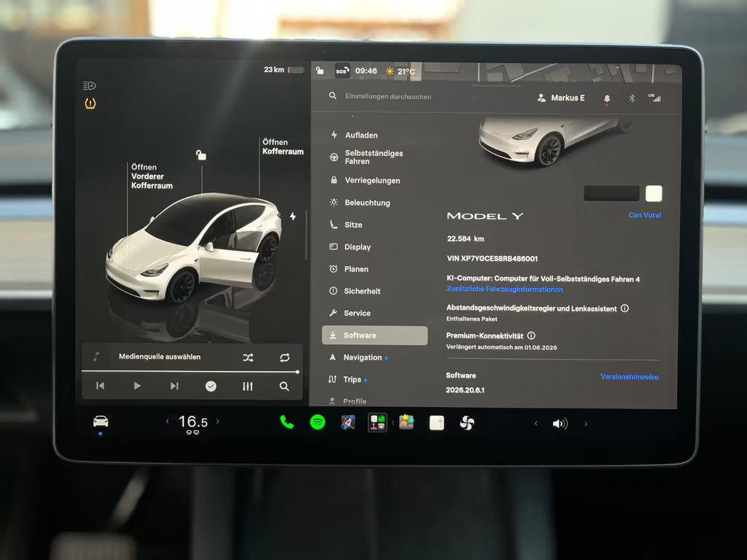747x560 pixels.
Task: Open the white notepad app icon
Action: pyautogui.click(x=436, y=423)
